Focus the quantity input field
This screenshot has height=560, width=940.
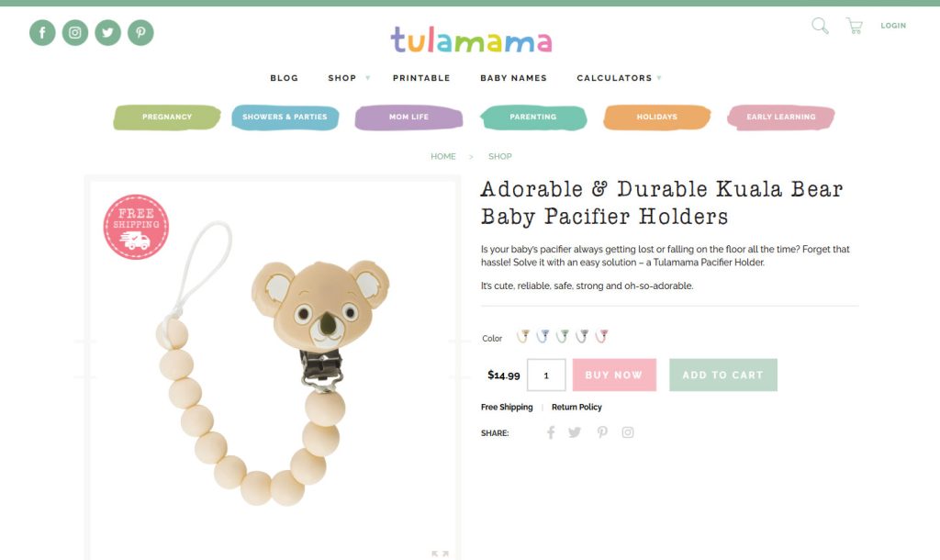(x=546, y=375)
